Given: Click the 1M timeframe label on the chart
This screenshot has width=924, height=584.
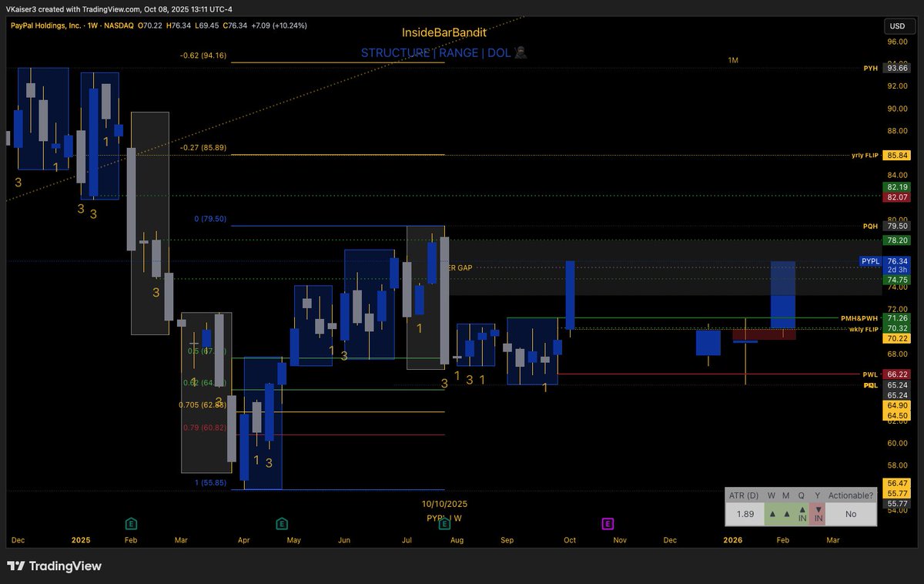Looking at the screenshot, I should 733,60.
